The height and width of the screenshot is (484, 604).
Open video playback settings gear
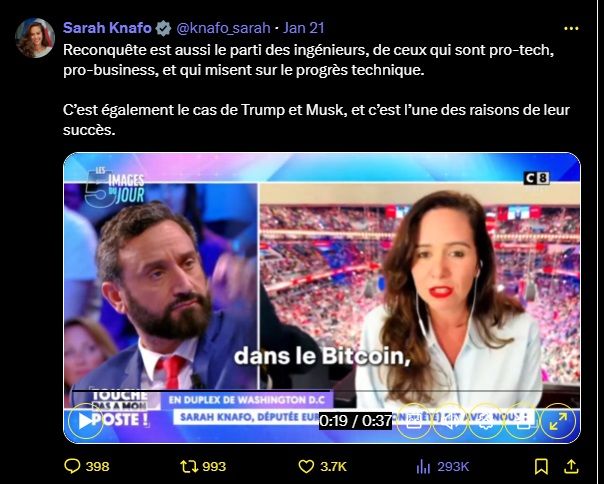(x=486, y=421)
